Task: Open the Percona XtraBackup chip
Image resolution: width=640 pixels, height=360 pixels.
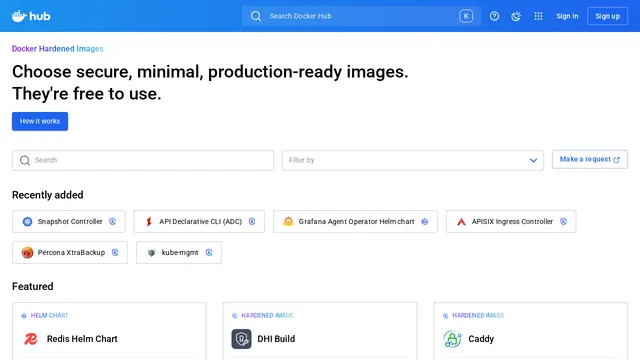Action: coord(70,252)
